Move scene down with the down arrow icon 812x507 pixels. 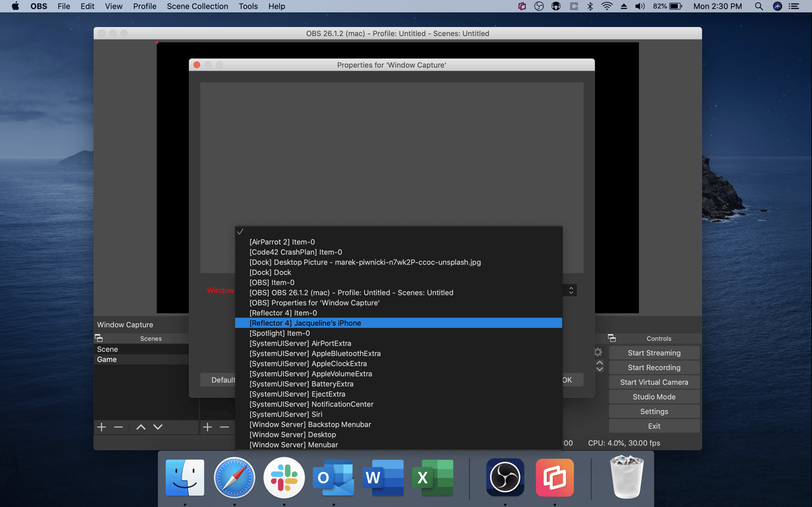pyautogui.click(x=158, y=427)
